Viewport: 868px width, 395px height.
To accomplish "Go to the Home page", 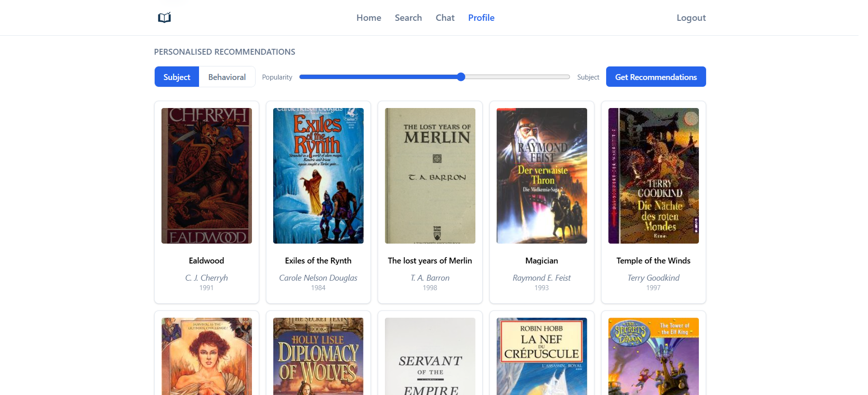I will 369,18.
